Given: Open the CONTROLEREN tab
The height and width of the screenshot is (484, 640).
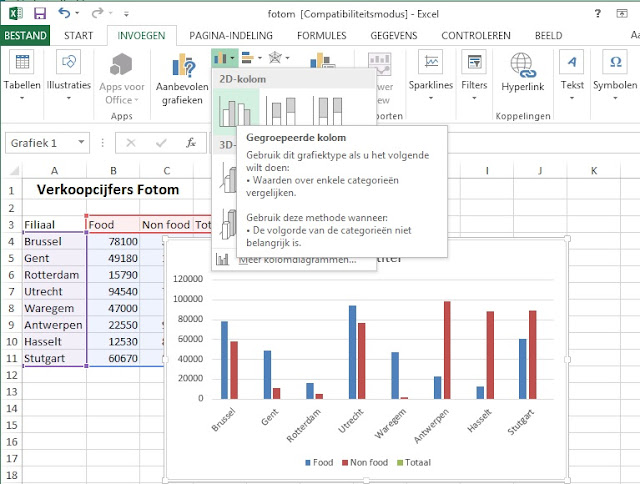Looking at the screenshot, I should (x=476, y=36).
